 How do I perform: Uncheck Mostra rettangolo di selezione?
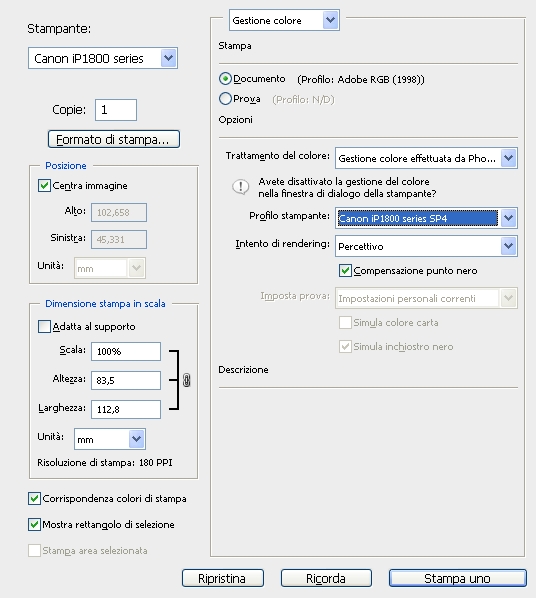click(34, 524)
